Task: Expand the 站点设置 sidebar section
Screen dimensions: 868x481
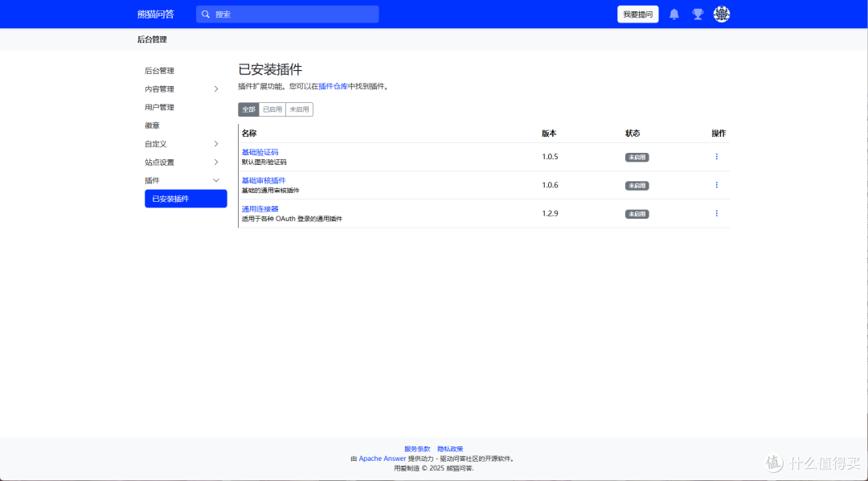Action: [x=186, y=162]
